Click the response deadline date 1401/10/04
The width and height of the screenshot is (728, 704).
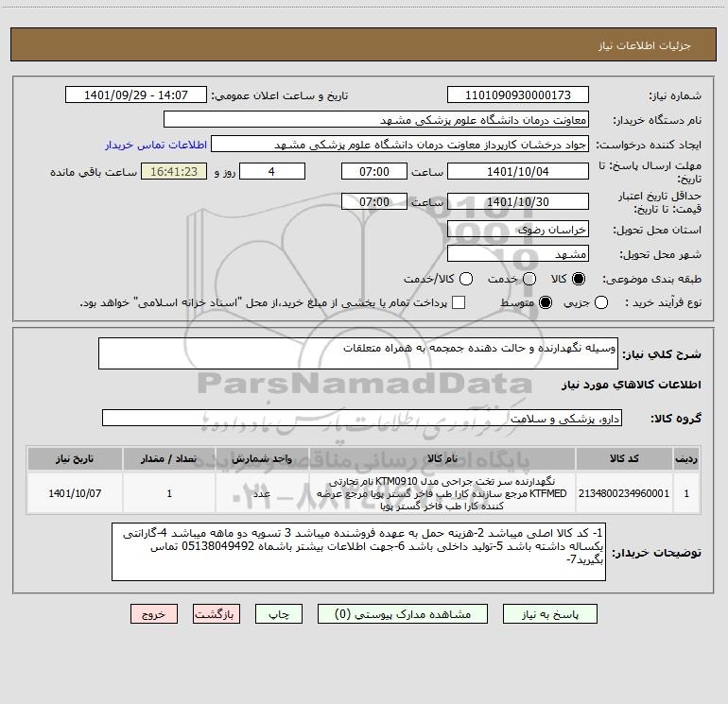point(518,171)
